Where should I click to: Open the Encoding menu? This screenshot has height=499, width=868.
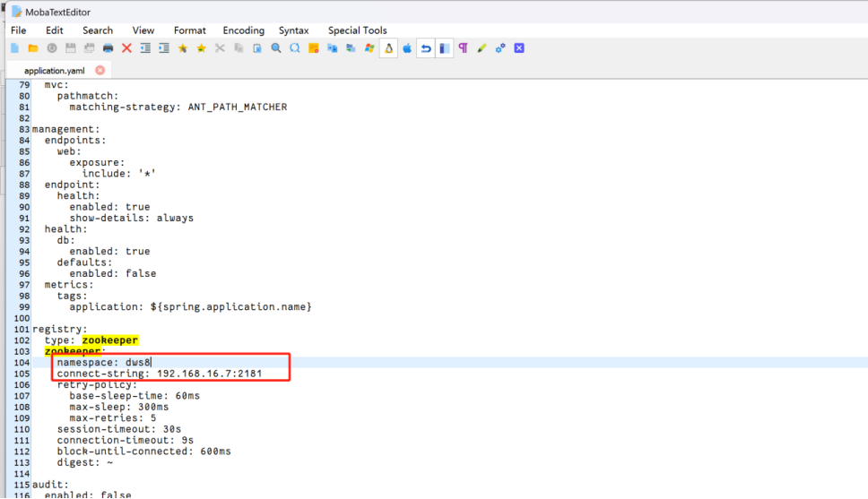tap(243, 30)
